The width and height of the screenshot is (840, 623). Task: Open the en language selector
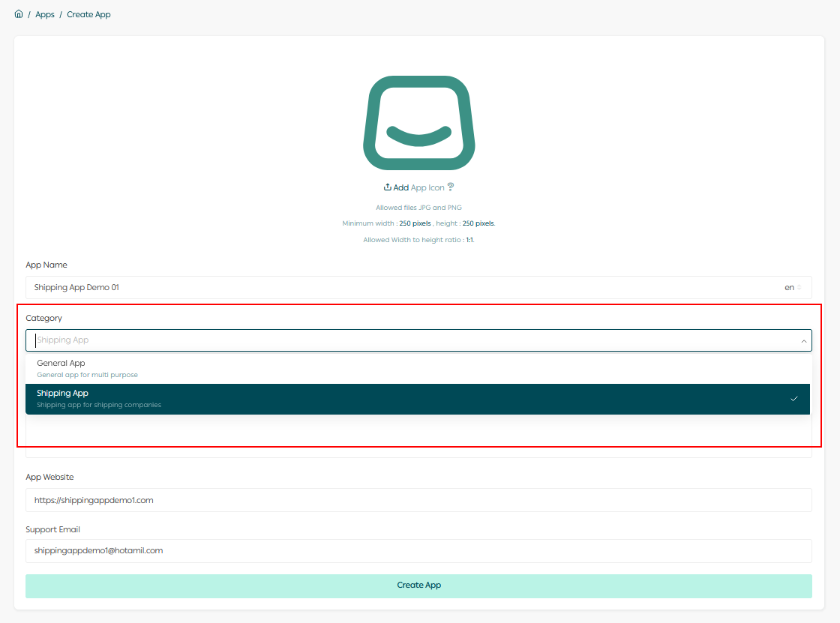point(793,288)
